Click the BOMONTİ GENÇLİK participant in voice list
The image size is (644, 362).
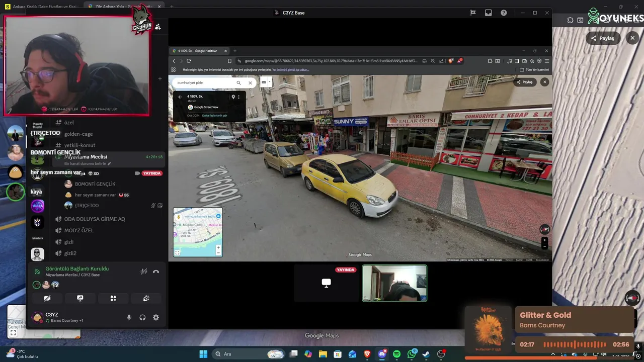click(x=95, y=184)
